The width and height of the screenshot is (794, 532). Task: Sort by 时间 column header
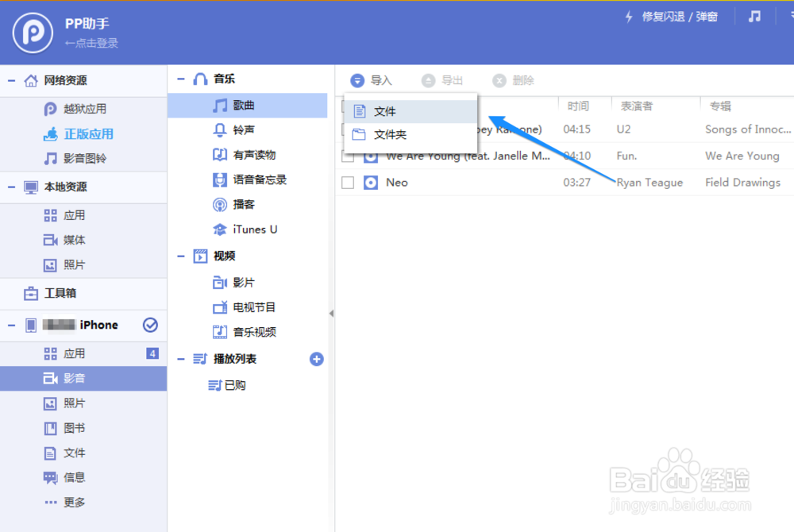(x=578, y=106)
